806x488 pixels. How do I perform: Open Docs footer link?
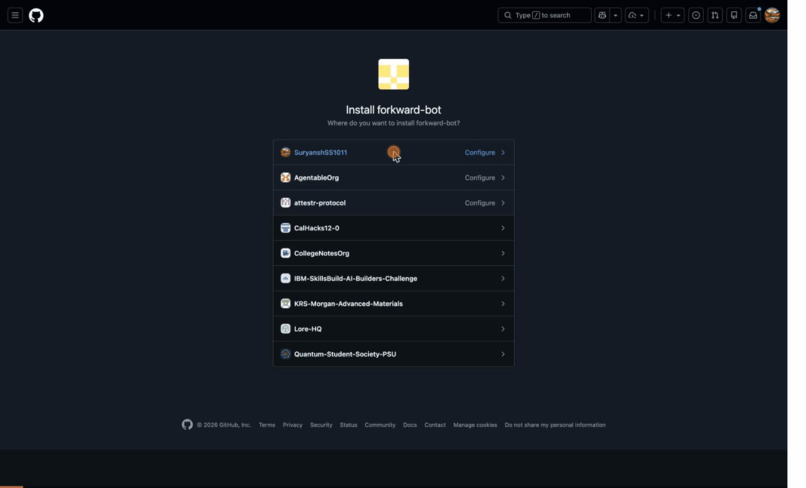coord(410,425)
